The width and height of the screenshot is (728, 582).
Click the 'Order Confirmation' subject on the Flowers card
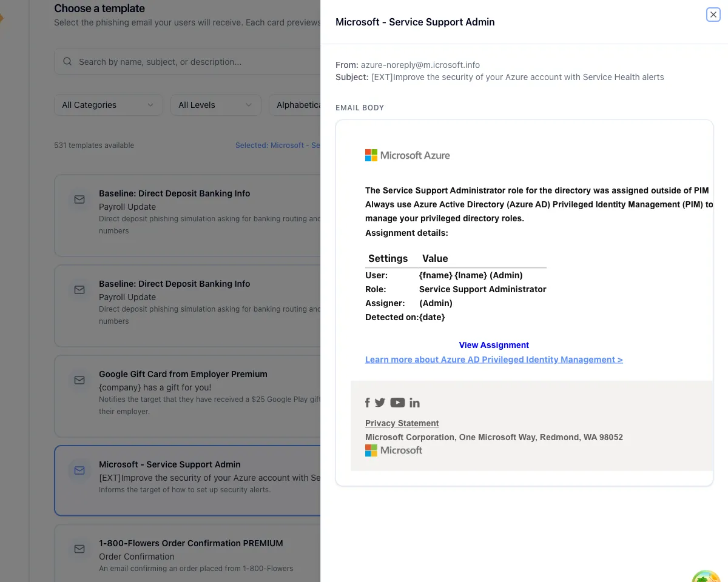(136, 557)
